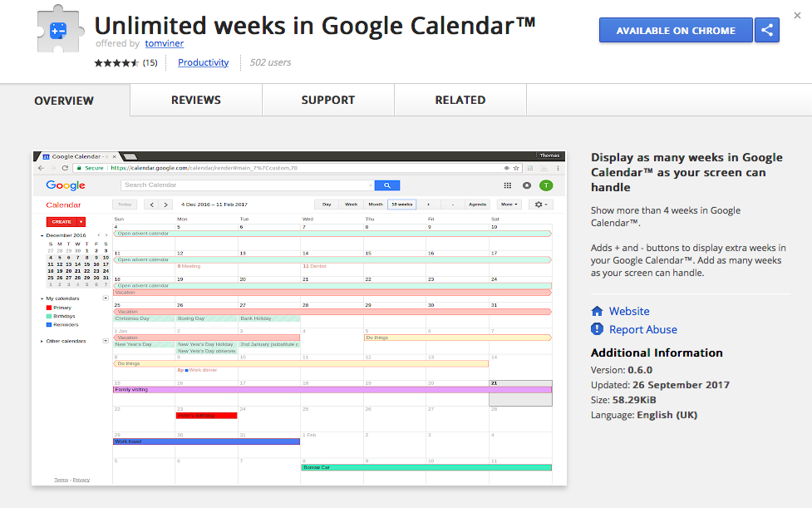Screen dimensions: 812x508
Task: Select the 10 weeks view
Action: click(x=402, y=205)
